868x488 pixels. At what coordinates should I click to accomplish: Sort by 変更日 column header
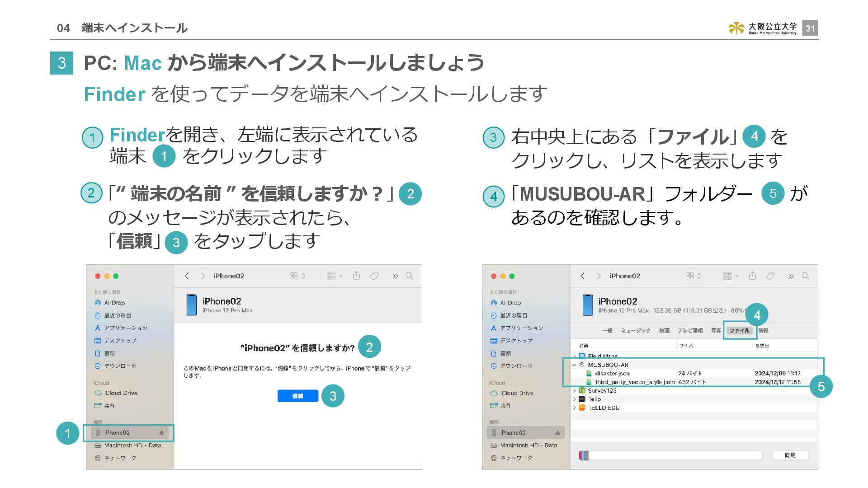click(x=762, y=346)
